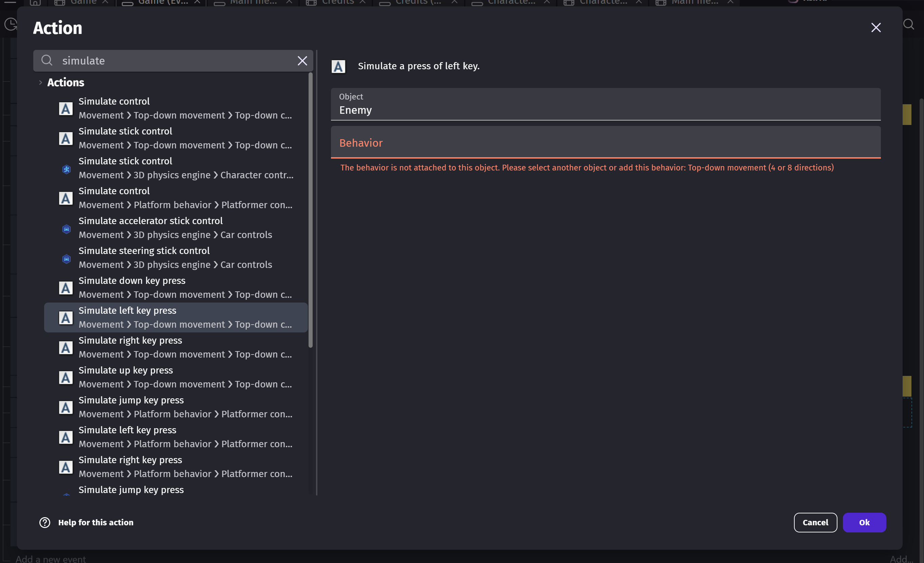Click icon beside Simulate steering stick control

[67, 259]
